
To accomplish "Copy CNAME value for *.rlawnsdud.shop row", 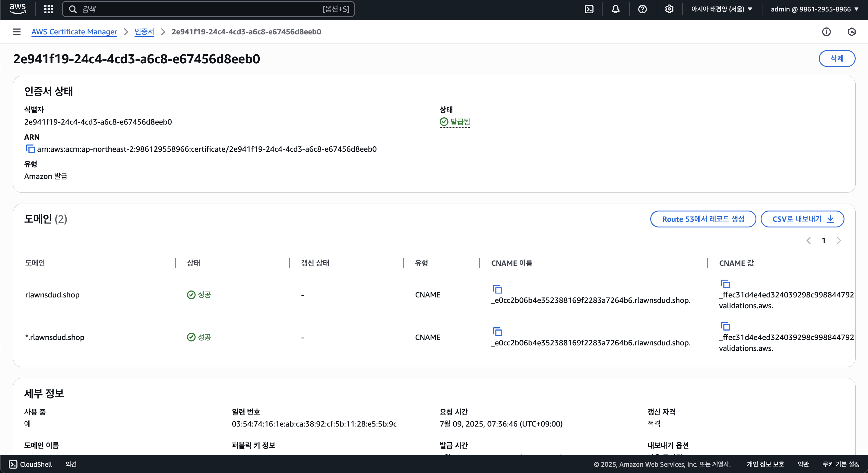I will (725, 326).
